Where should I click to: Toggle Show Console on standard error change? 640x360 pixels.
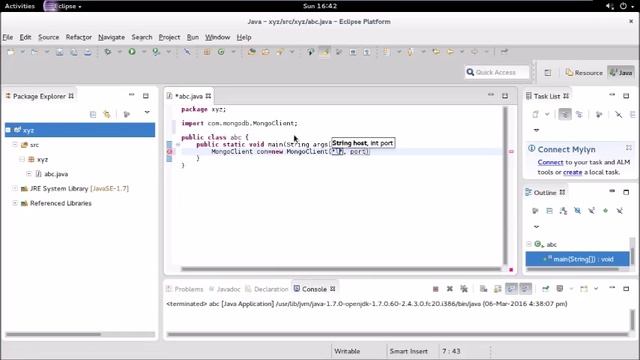tap(525, 289)
